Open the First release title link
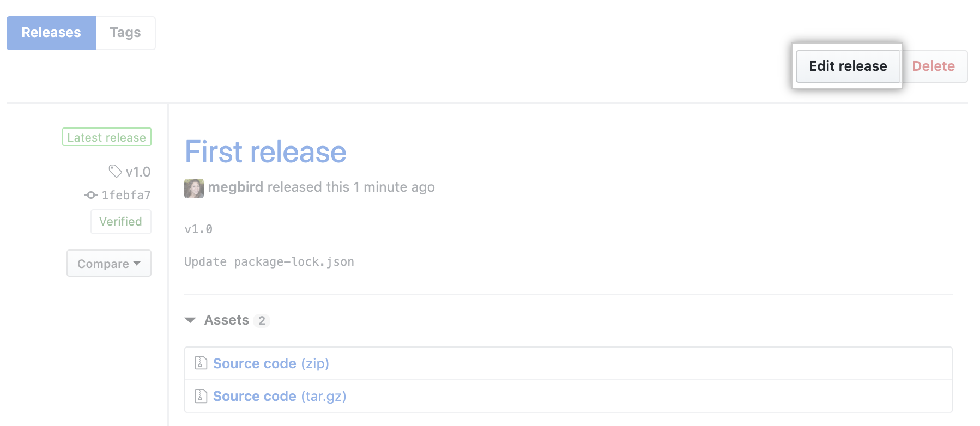The width and height of the screenshot is (980, 426). pyautogui.click(x=265, y=152)
